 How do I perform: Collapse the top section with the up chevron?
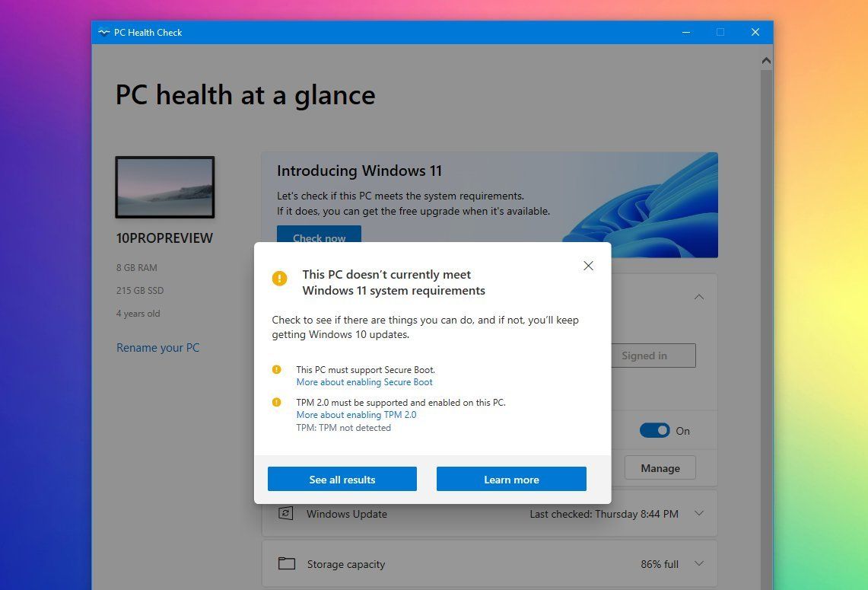tap(698, 297)
